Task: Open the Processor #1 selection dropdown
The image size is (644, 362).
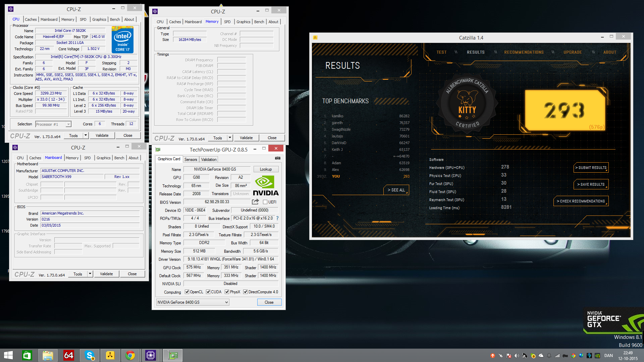Action: coord(53,124)
